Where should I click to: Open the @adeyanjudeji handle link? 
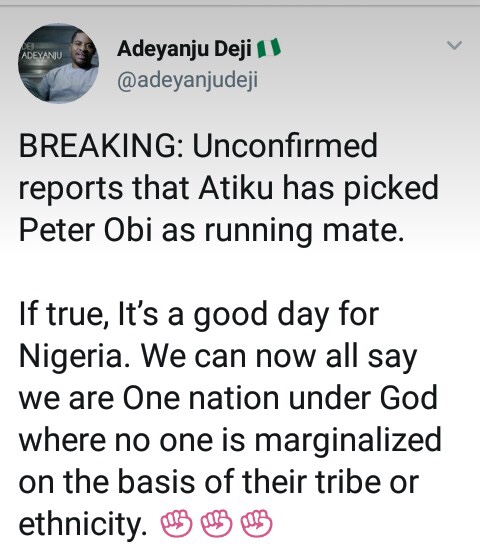[188, 81]
